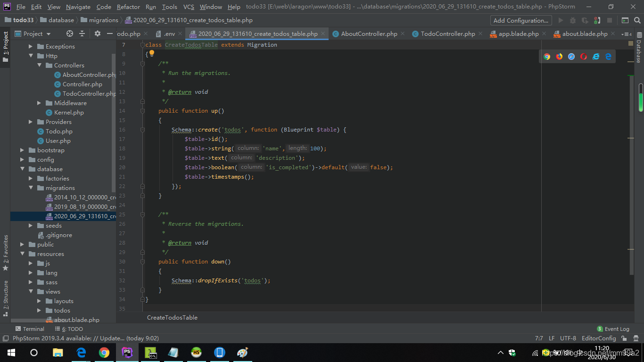Open the Navigate menu
This screenshot has height=362, width=644.
(x=78, y=7)
